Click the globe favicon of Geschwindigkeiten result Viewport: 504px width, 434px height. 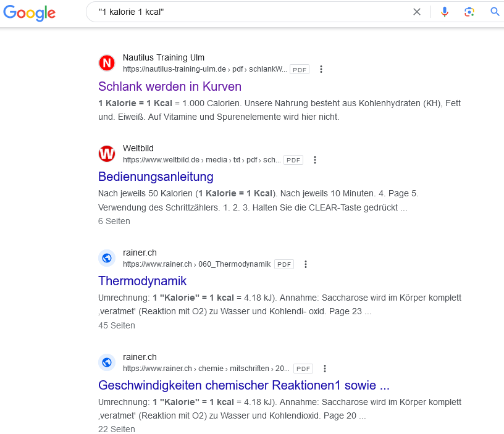pos(107,362)
